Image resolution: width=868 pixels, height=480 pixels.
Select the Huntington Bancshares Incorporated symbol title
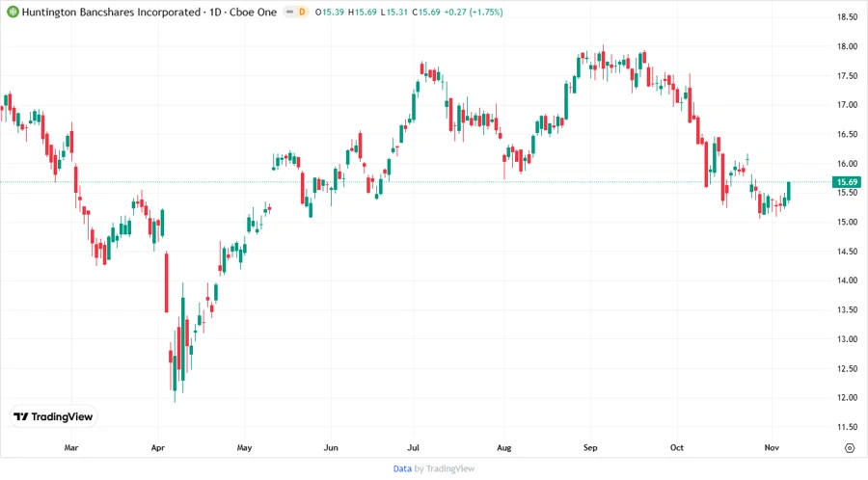point(111,12)
